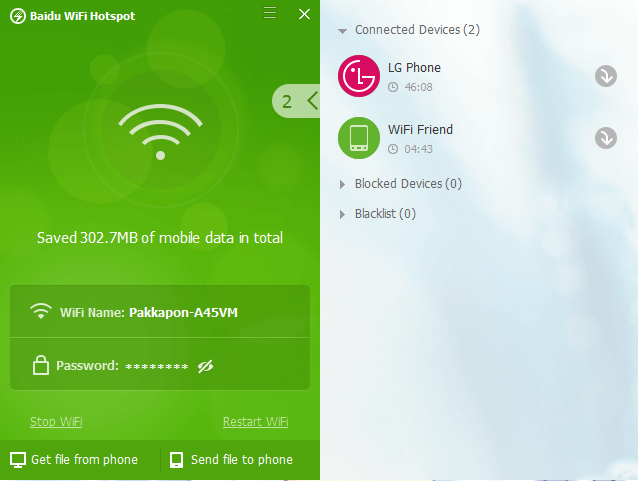Click the 46:08 connection time
Viewport: 638px width, 481px height.
click(x=418, y=87)
